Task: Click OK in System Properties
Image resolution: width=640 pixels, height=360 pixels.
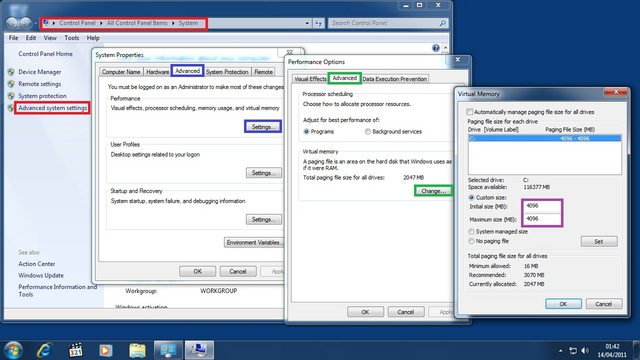Action: click(x=198, y=271)
